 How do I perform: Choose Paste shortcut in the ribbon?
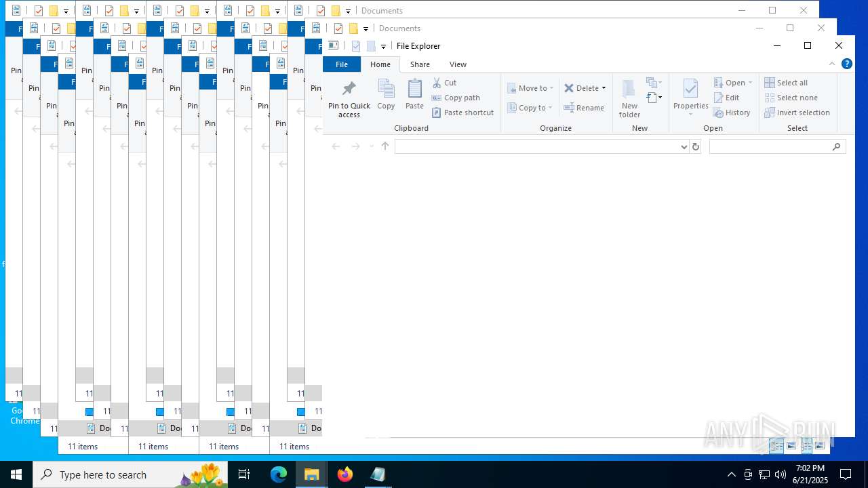462,113
